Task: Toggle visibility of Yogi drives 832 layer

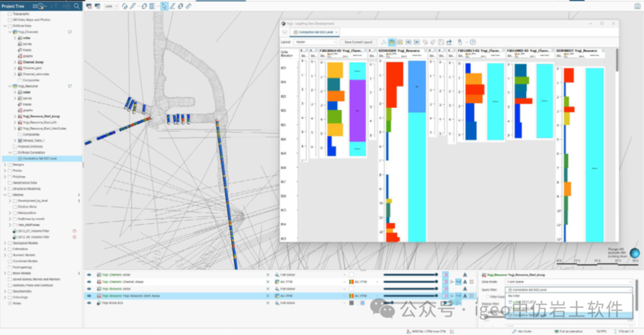Action: pyautogui.click(x=89, y=303)
